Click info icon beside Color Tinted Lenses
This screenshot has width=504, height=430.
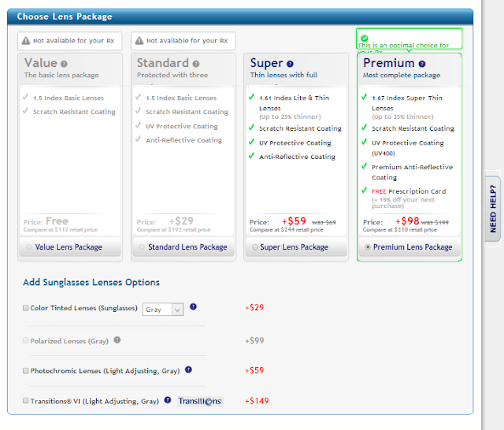[193, 306]
